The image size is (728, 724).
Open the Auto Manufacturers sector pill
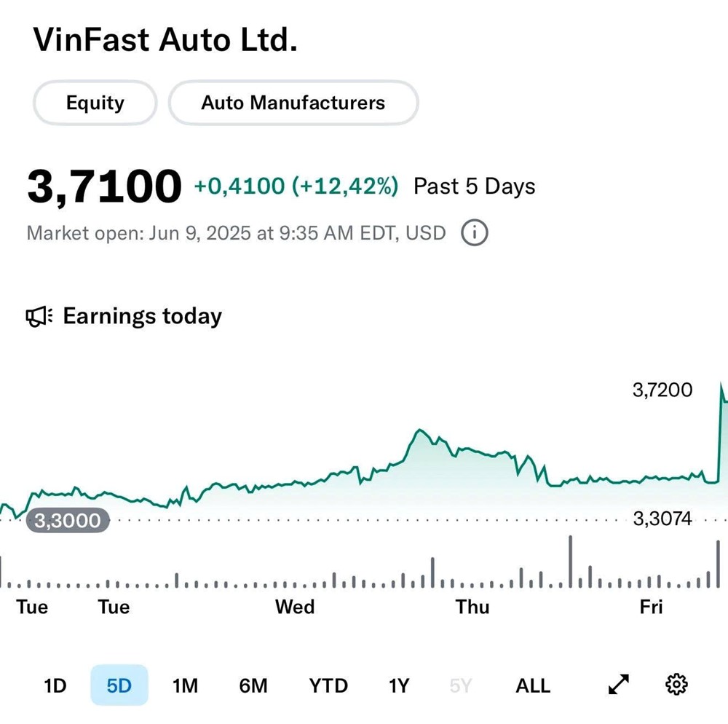click(293, 103)
